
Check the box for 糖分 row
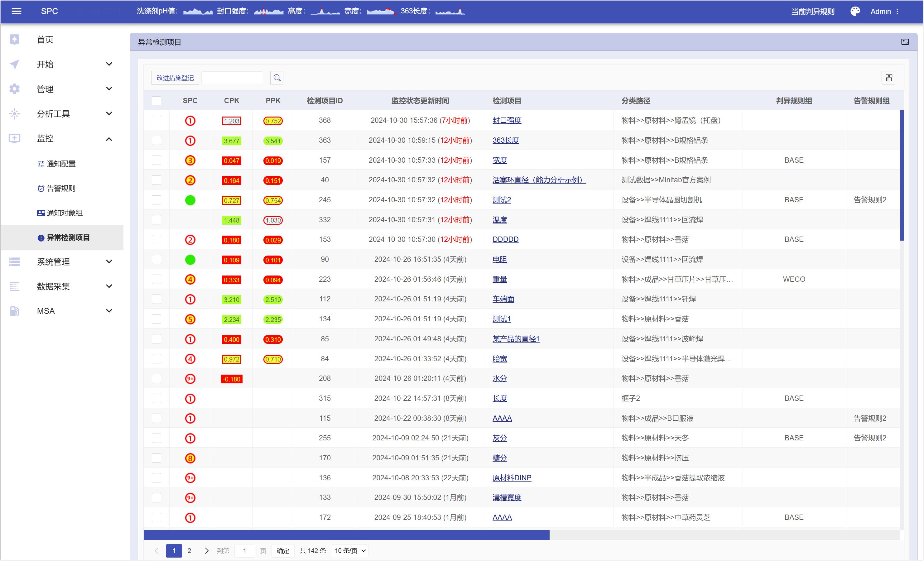(156, 458)
